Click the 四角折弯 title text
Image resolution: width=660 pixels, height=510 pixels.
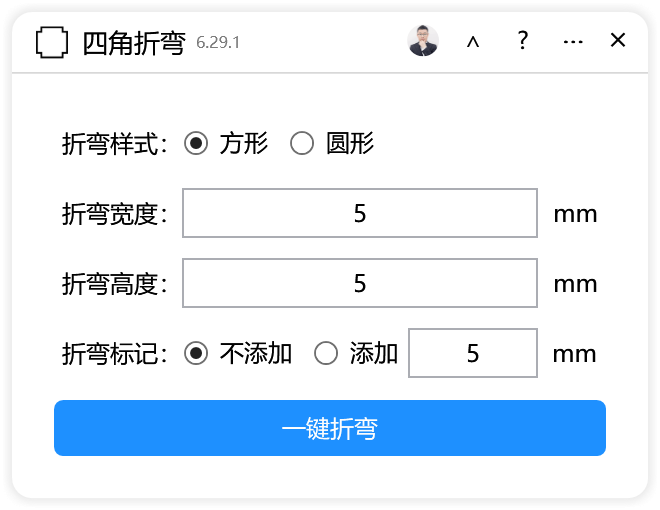134,43
